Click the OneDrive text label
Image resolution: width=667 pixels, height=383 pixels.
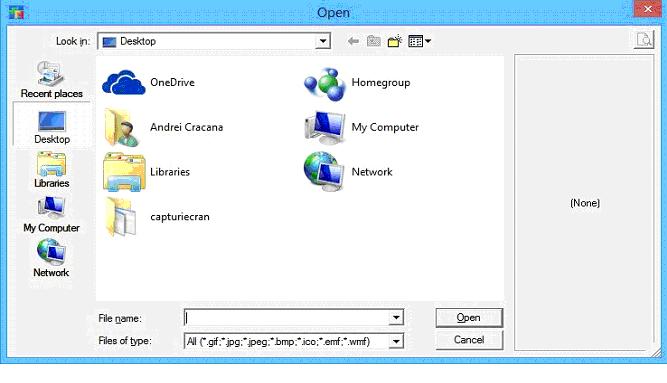[x=172, y=83]
